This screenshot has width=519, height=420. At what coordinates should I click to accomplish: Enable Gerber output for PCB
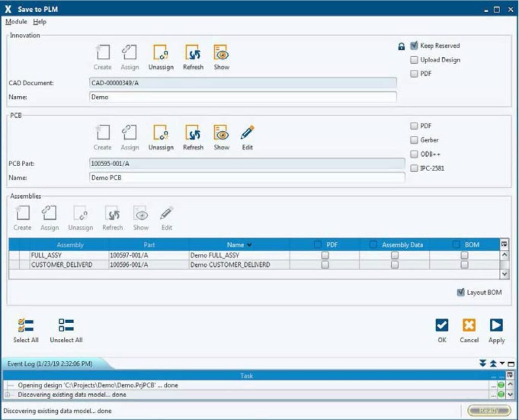click(x=414, y=140)
